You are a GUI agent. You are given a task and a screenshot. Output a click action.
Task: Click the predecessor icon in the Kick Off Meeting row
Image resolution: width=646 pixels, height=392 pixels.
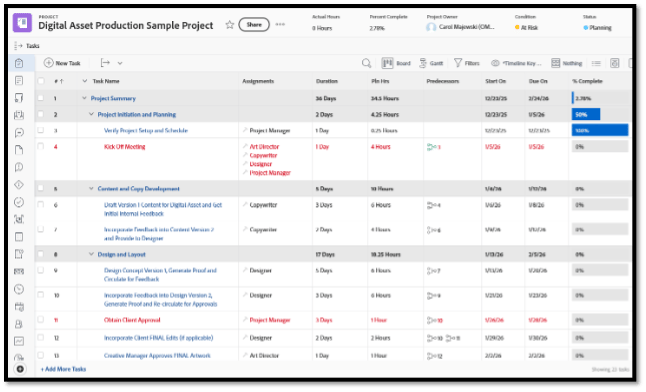431,147
